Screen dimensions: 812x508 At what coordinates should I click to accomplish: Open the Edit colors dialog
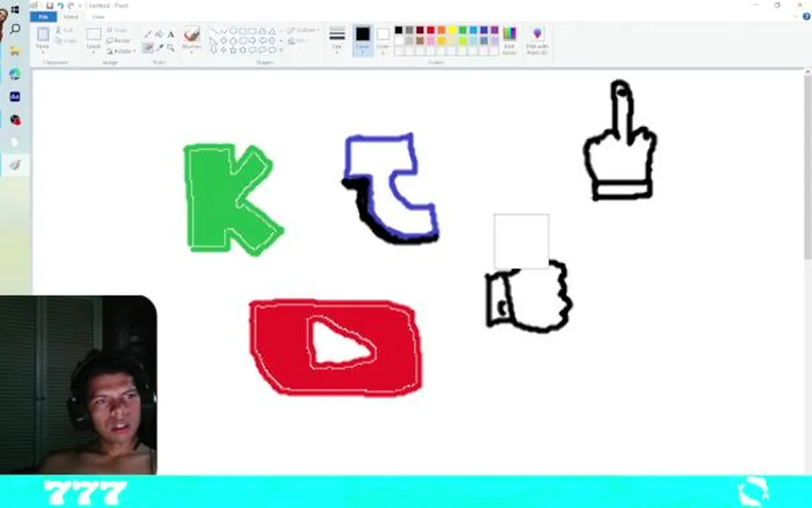[x=510, y=40]
